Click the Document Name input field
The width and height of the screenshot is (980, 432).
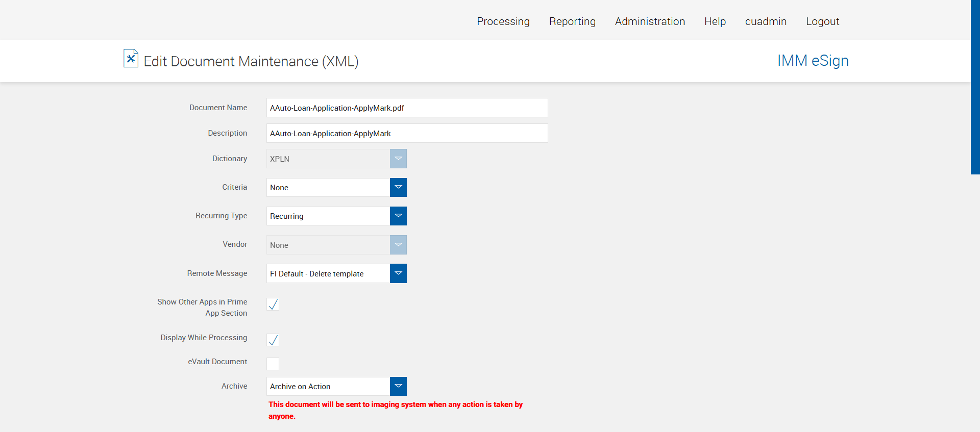coord(407,108)
